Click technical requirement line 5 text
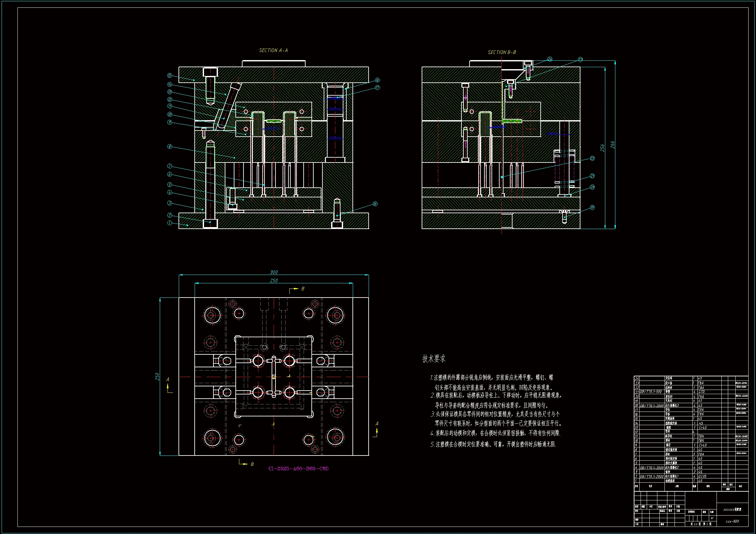The width and height of the screenshot is (756, 534). (x=493, y=445)
